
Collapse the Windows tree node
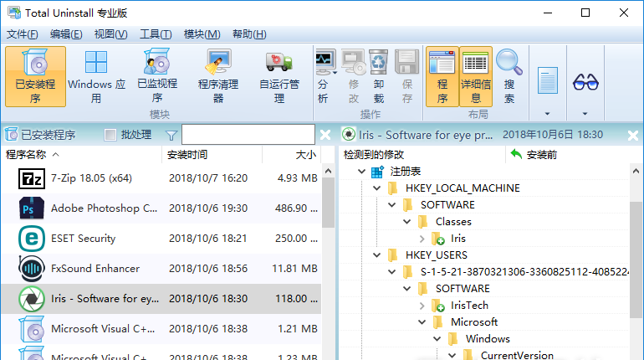437,339
